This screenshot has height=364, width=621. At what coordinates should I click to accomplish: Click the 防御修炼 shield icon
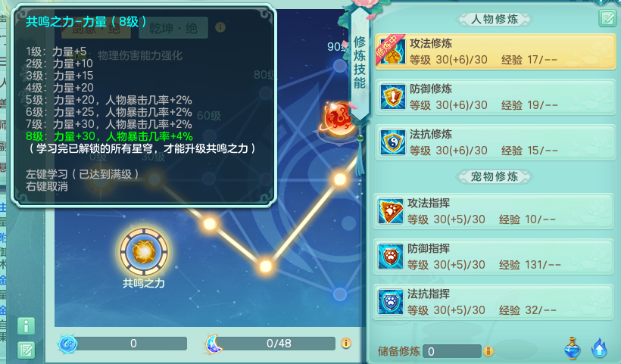click(392, 97)
